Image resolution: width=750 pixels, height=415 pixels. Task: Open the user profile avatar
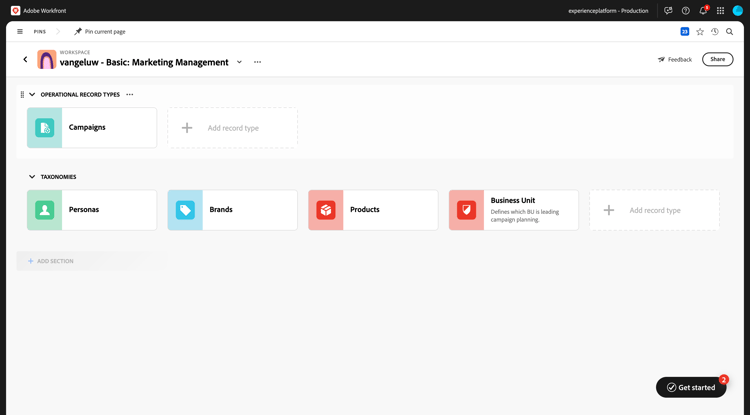(x=738, y=11)
